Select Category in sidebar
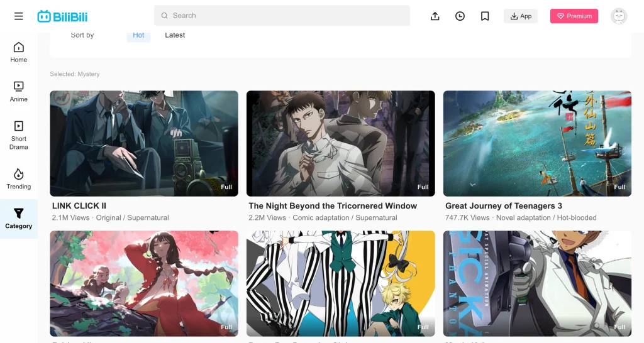Screen dimensions: 644x343 (x=18, y=219)
